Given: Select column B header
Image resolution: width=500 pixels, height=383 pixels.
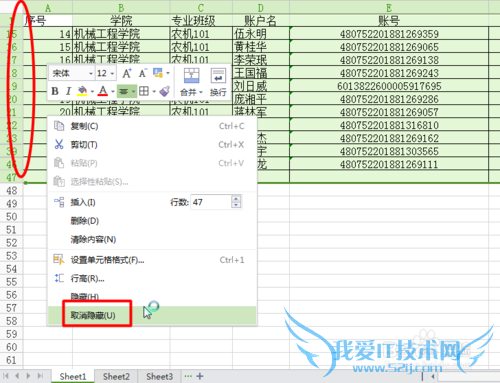Looking at the screenshot, I should 121,7.
